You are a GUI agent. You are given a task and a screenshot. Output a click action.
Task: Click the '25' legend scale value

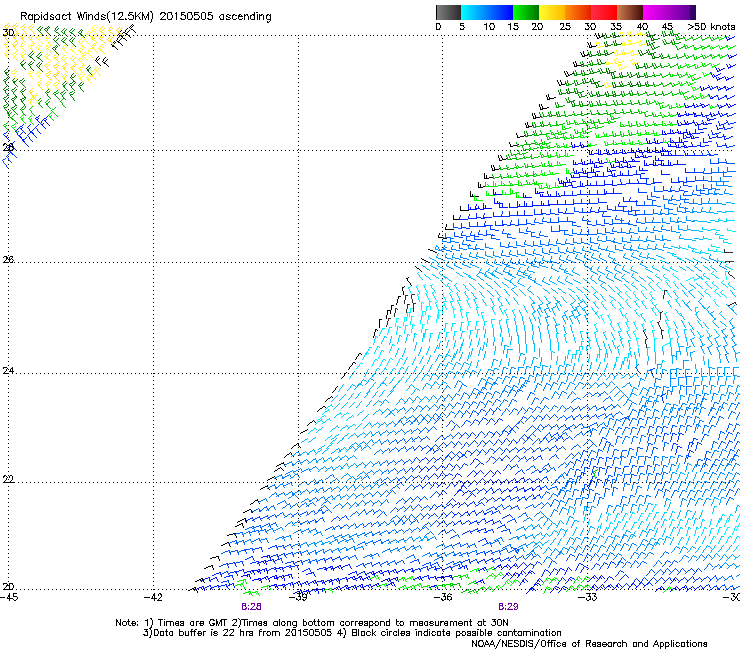(x=565, y=27)
